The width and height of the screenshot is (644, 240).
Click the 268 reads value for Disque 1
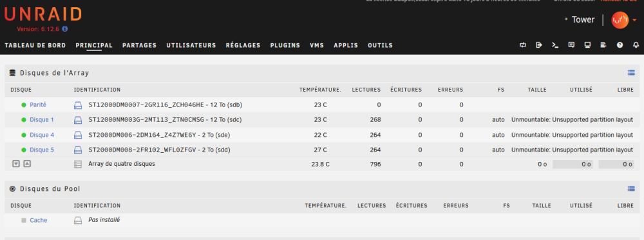tap(375, 120)
